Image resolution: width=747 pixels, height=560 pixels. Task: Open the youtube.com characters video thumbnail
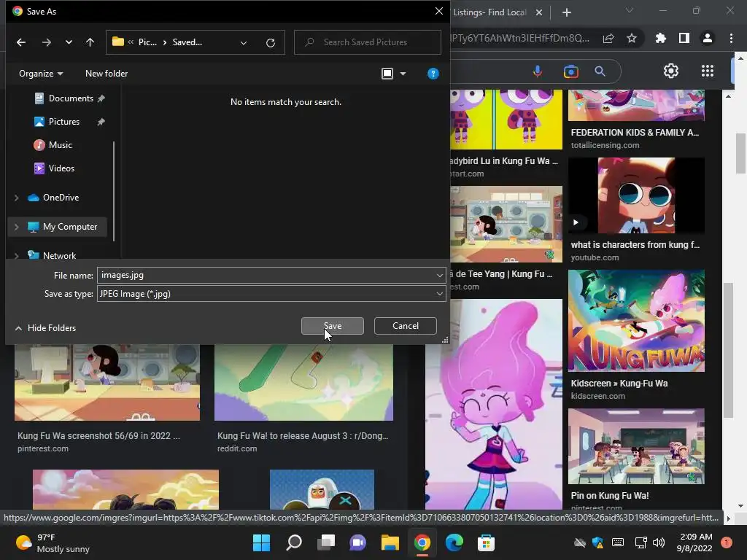(x=636, y=195)
